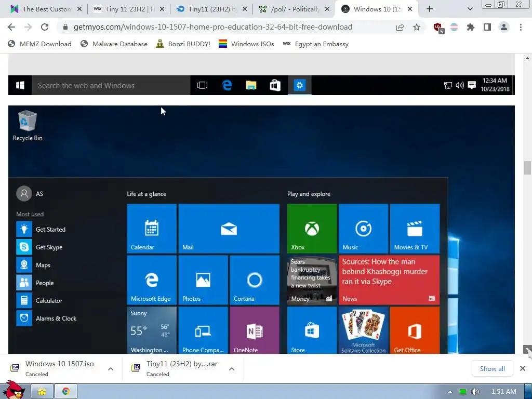Image resolution: width=532 pixels, height=399 pixels.
Task: Open the Windows ISOs bookmark
Action: tap(246, 44)
